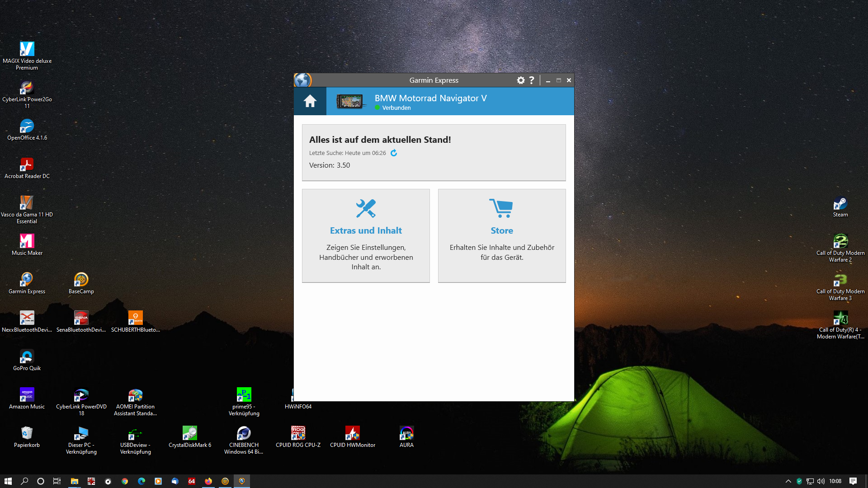Open Windows Start menu
The image size is (868, 488).
(x=8, y=481)
